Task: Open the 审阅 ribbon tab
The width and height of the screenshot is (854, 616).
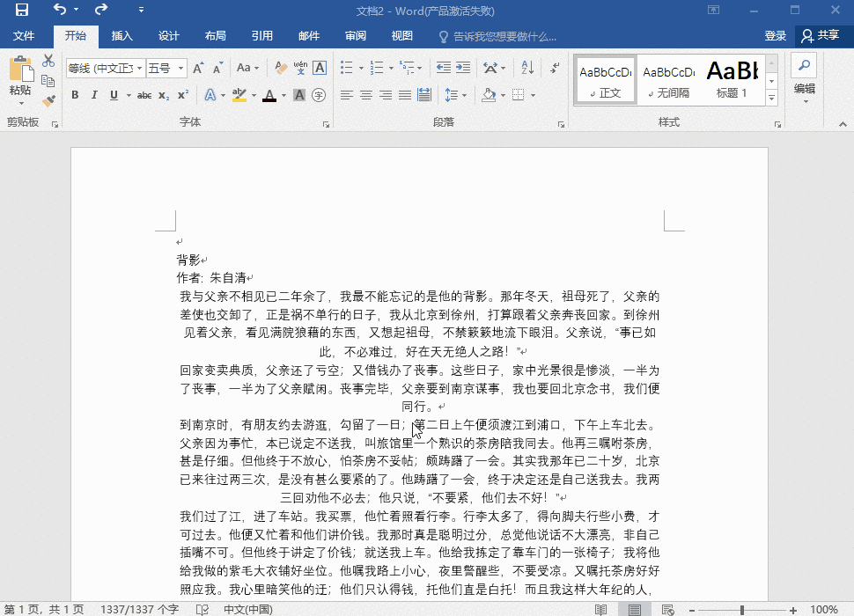Action: (x=355, y=36)
